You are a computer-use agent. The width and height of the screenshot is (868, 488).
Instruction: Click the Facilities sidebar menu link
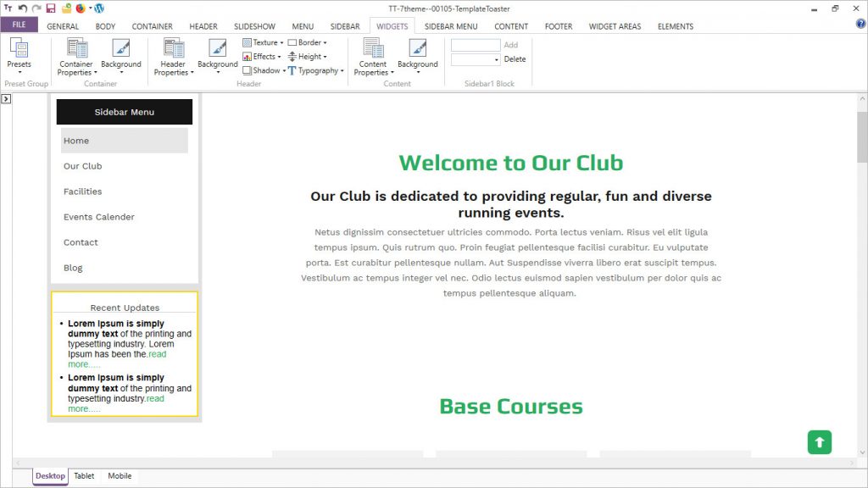(82, 191)
